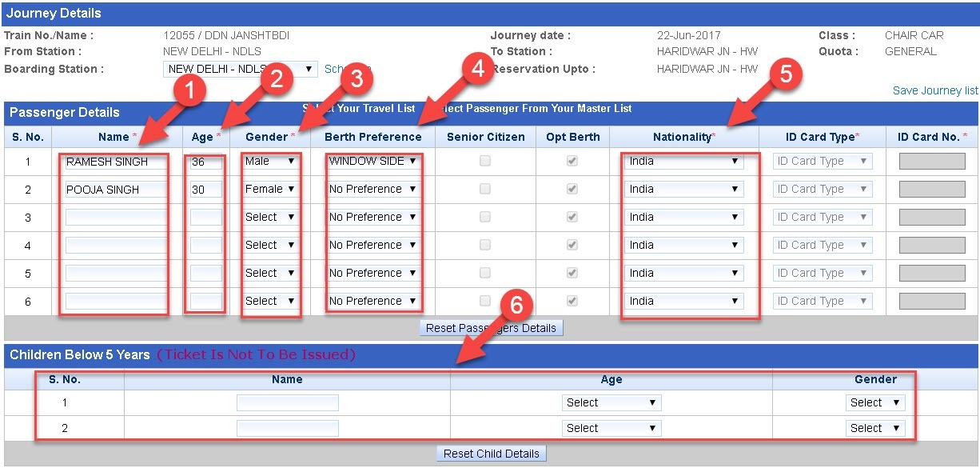Click the Reset Passengers Details button
The height and width of the screenshot is (468, 980).
(x=491, y=327)
